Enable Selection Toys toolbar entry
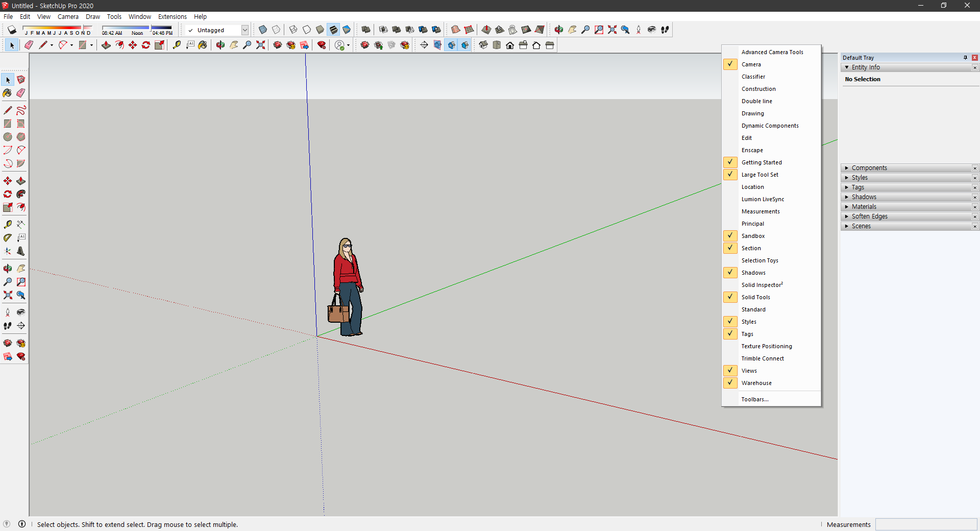 click(x=771, y=260)
